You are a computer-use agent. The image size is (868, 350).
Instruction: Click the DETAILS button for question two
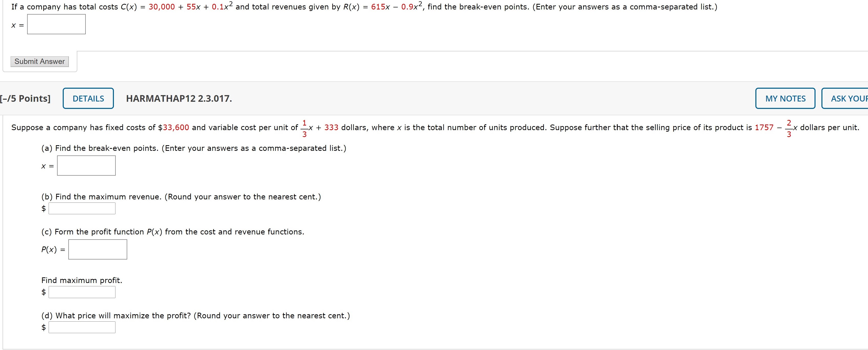pos(88,98)
